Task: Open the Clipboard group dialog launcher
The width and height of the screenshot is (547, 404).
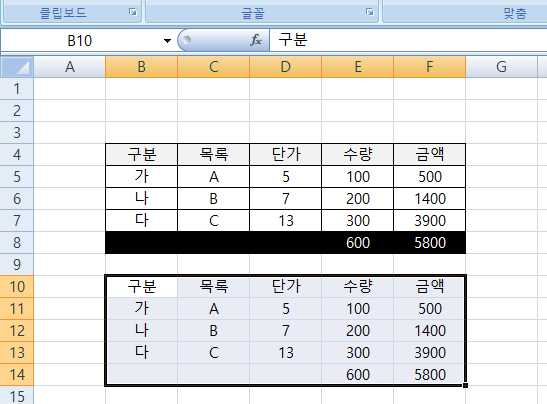Action: [133, 13]
